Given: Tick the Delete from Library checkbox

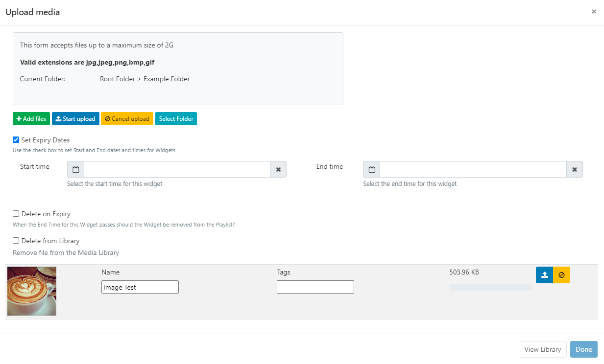Looking at the screenshot, I should point(16,241).
